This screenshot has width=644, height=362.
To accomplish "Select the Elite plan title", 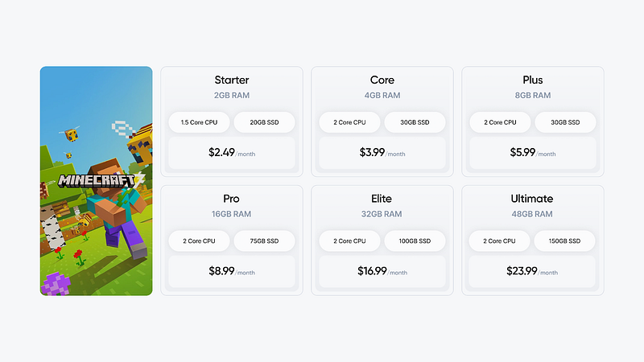I will 382,199.
